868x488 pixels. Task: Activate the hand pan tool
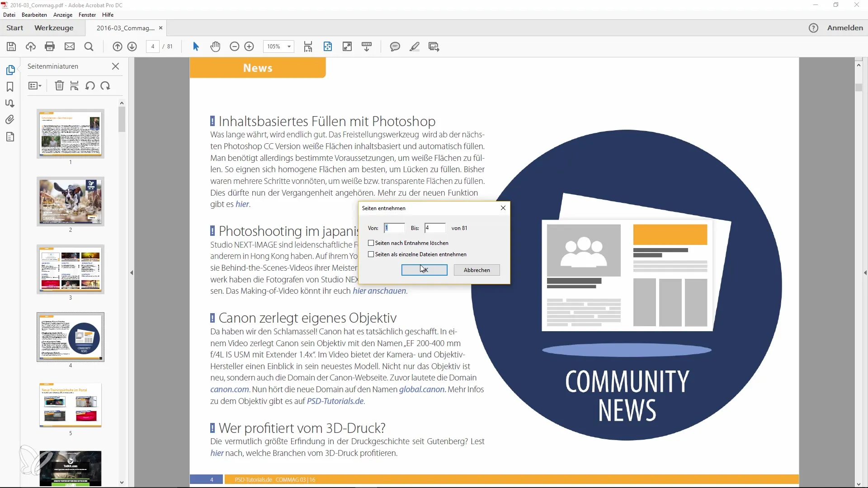coord(215,47)
